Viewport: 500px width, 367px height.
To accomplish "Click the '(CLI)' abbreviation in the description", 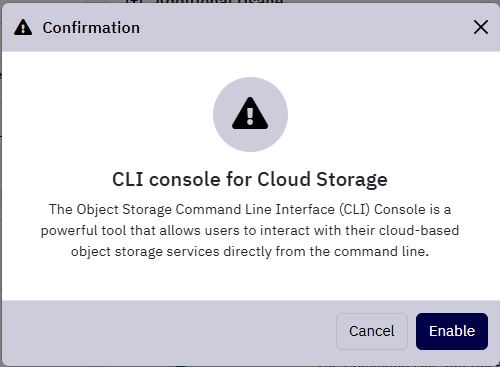I will (x=355, y=210).
